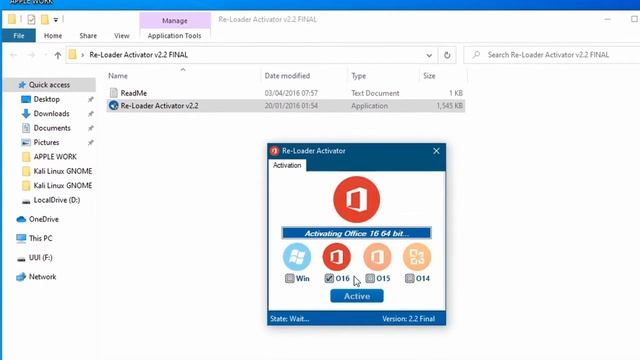The width and height of the screenshot is (640, 360).
Task: Enable the O14 checkbox
Action: (409, 278)
